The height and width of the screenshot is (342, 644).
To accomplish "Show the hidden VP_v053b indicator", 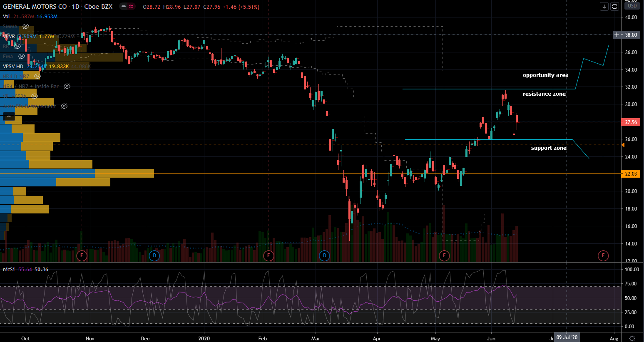I will click(35, 97).
